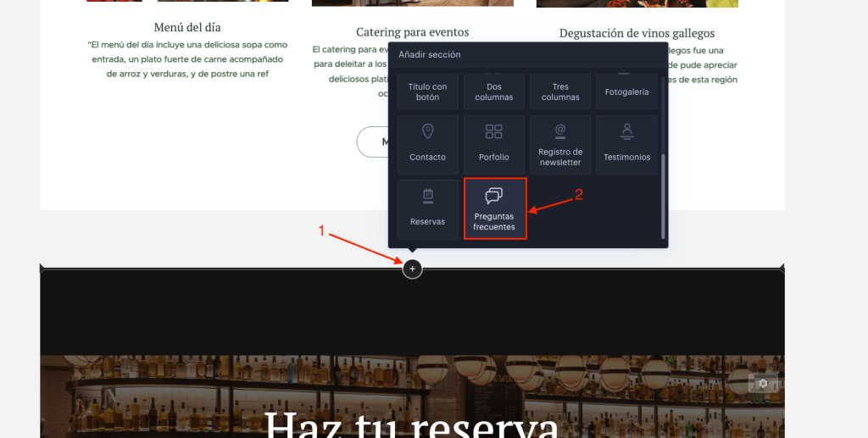
Task: Select the bar background image
Action: tap(412, 396)
